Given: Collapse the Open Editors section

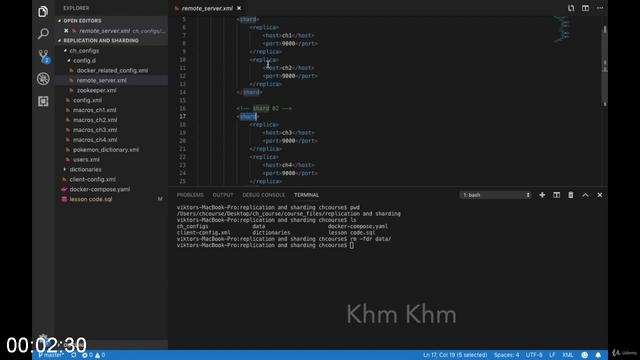Looking at the screenshot, I should [x=82, y=21].
